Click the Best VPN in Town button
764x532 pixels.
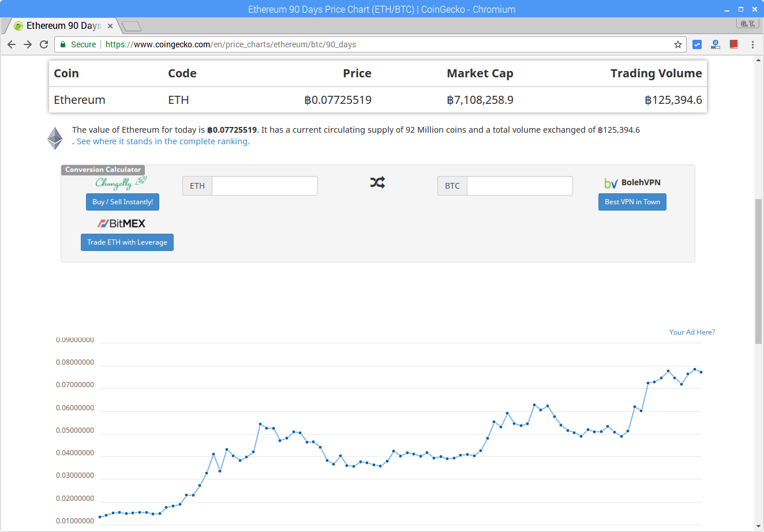pyautogui.click(x=632, y=202)
